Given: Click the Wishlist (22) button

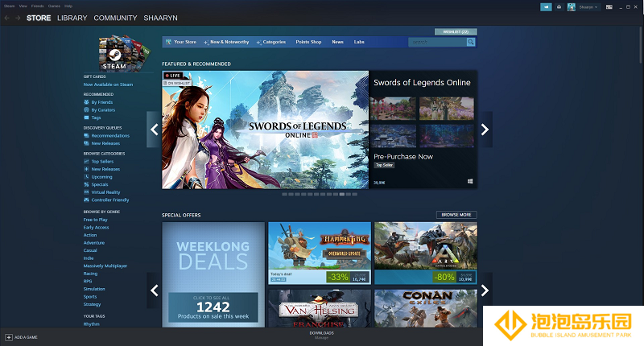Looking at the screenshot, I should coord(456,31).
